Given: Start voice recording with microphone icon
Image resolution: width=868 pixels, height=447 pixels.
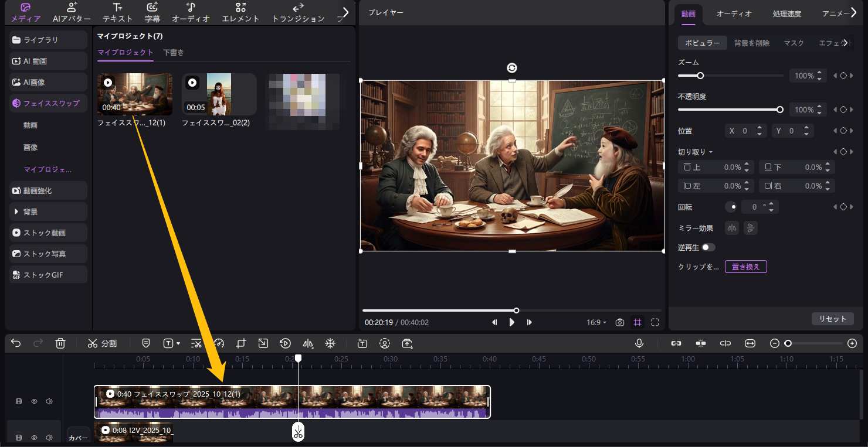Looking at the screenshot, I should (639, 343).
